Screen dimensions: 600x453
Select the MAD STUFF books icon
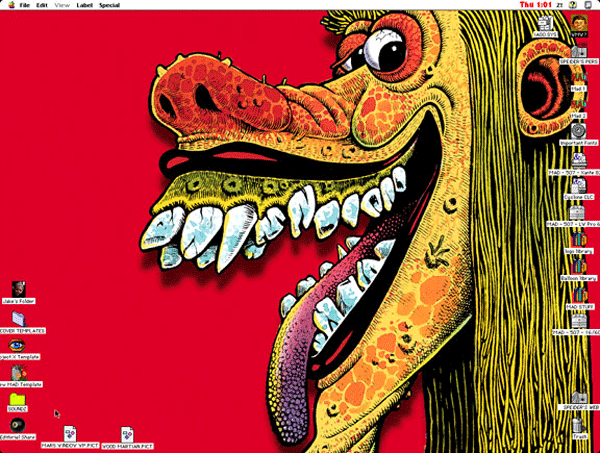579,295
